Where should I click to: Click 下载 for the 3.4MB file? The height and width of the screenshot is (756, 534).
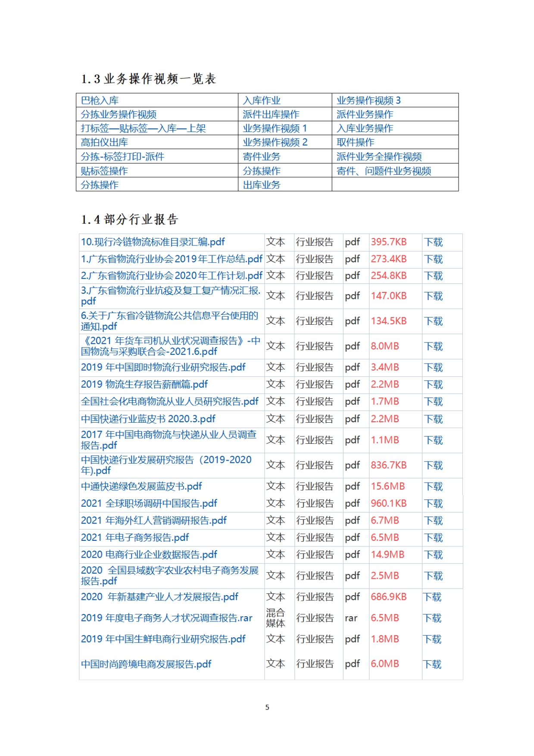(x=433, y=367)
